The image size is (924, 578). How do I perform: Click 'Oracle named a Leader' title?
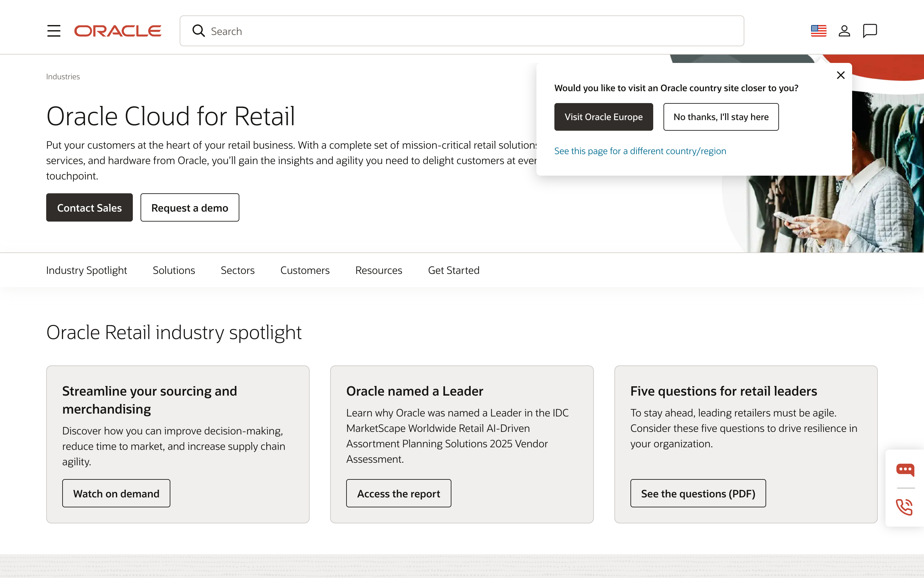(x=415, y=391)
